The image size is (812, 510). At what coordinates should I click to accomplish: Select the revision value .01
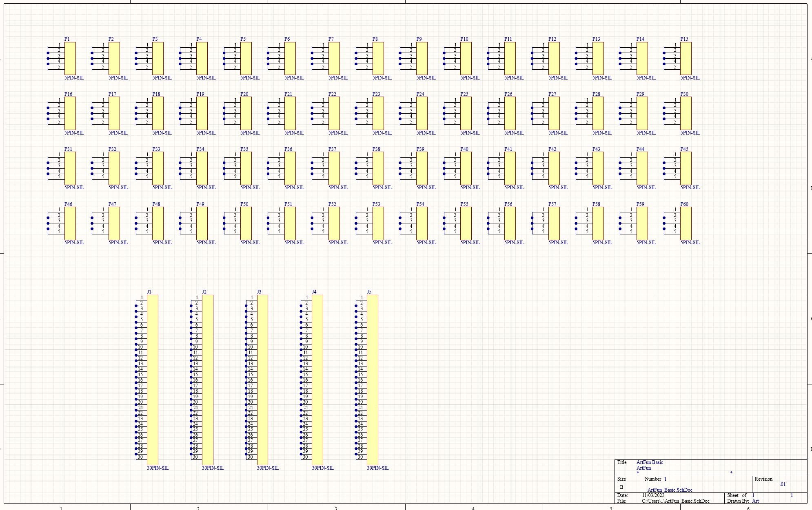click(782, 484)
